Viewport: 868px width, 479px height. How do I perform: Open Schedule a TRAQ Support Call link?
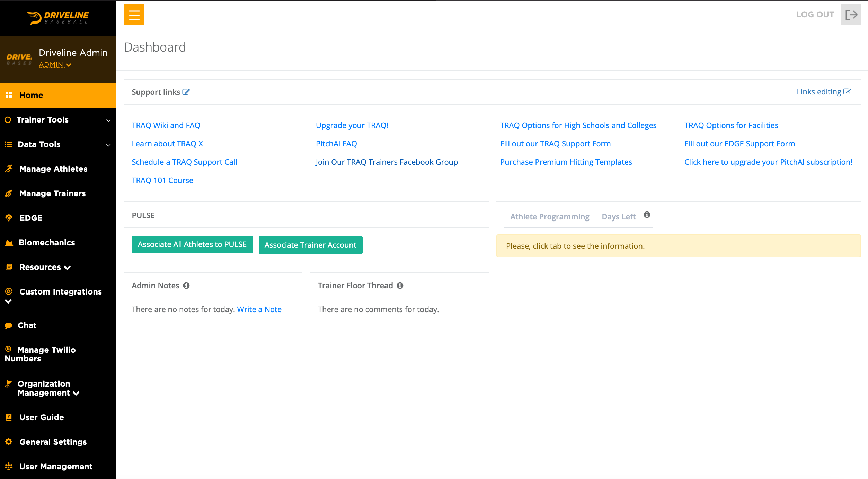coord(184,162)
